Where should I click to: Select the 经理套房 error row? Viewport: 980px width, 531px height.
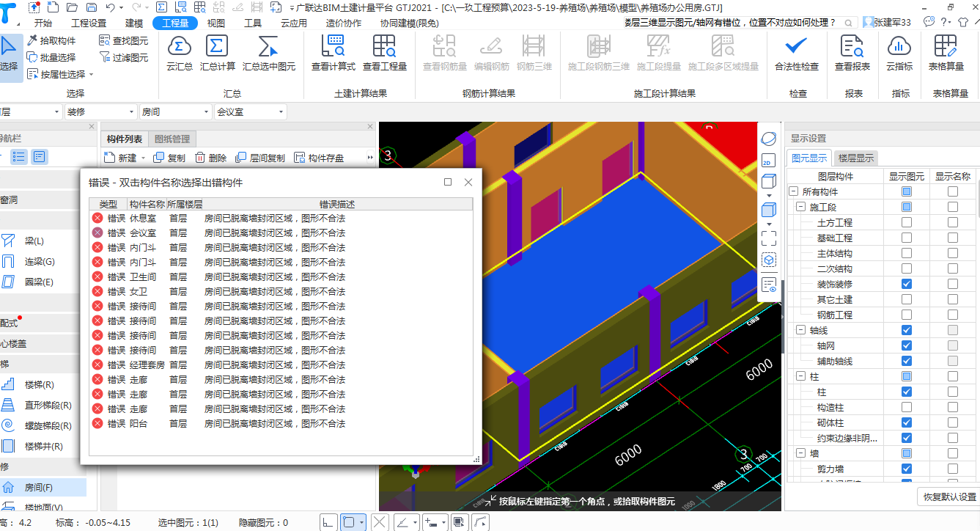tap(281, 365)
